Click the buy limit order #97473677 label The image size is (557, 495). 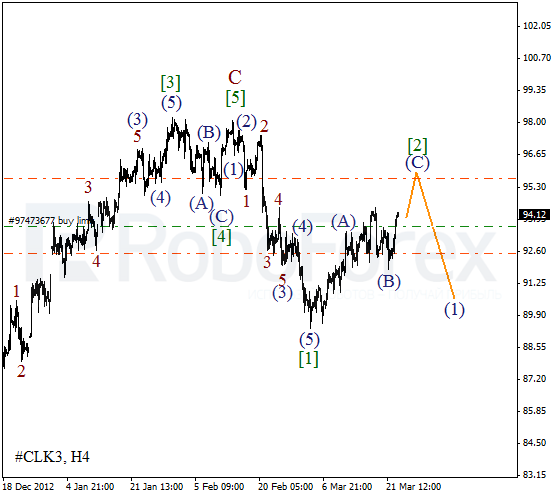click(48, 221)
